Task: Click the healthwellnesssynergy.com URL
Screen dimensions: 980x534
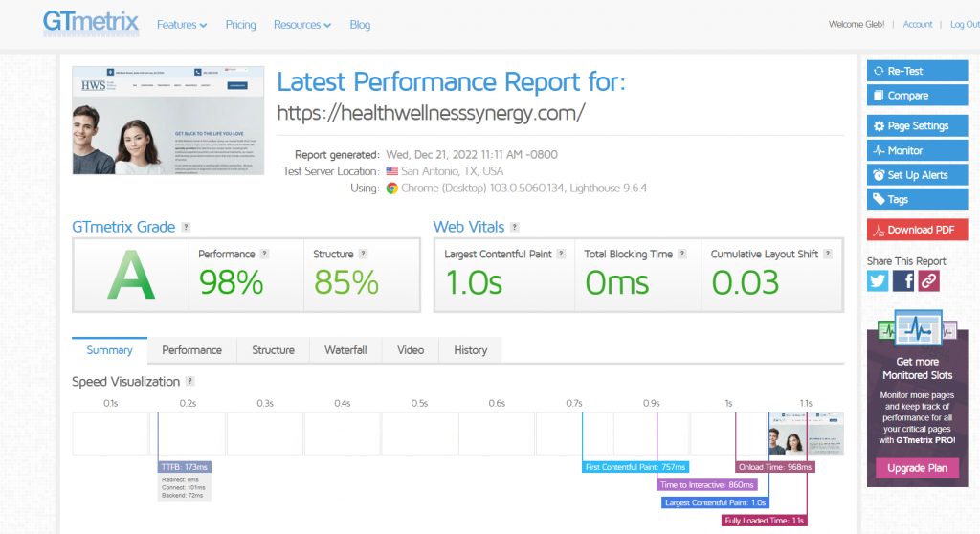Action: [432, 113]
